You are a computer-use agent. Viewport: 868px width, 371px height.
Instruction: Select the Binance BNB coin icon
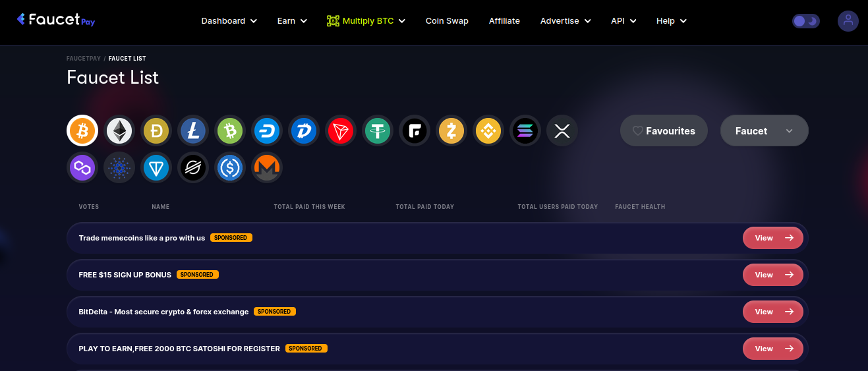tap(488, 130)
